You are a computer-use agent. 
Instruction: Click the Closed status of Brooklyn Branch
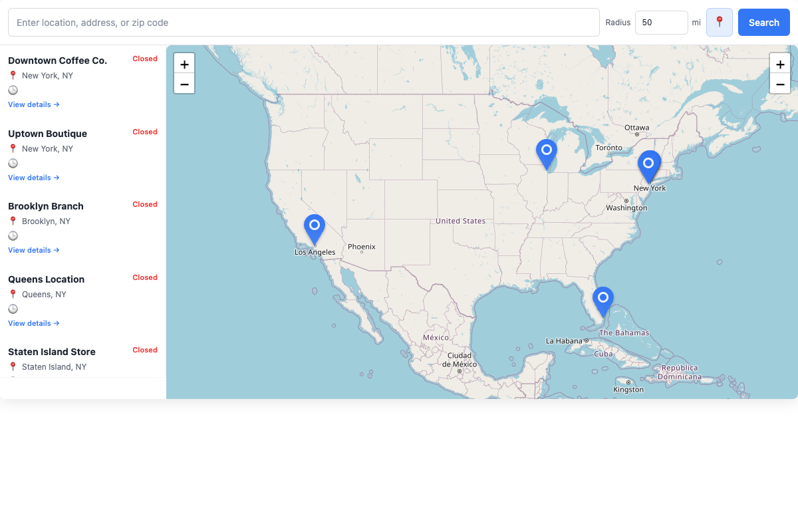[145, 204]
